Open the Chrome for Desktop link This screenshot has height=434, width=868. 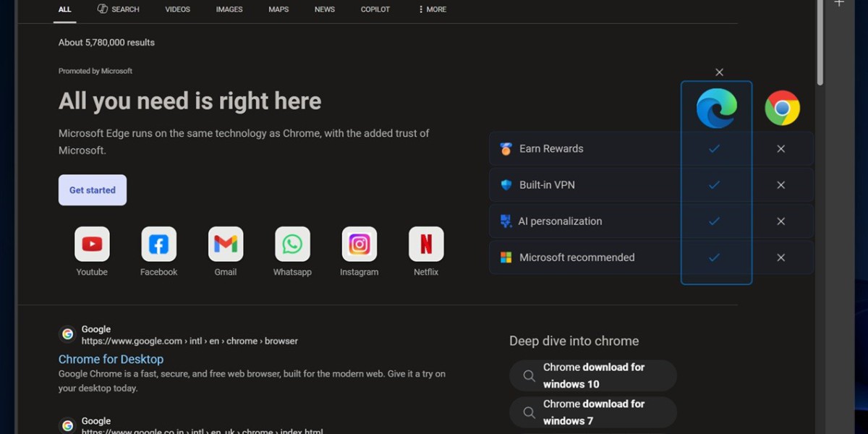(x=111, y=359)
